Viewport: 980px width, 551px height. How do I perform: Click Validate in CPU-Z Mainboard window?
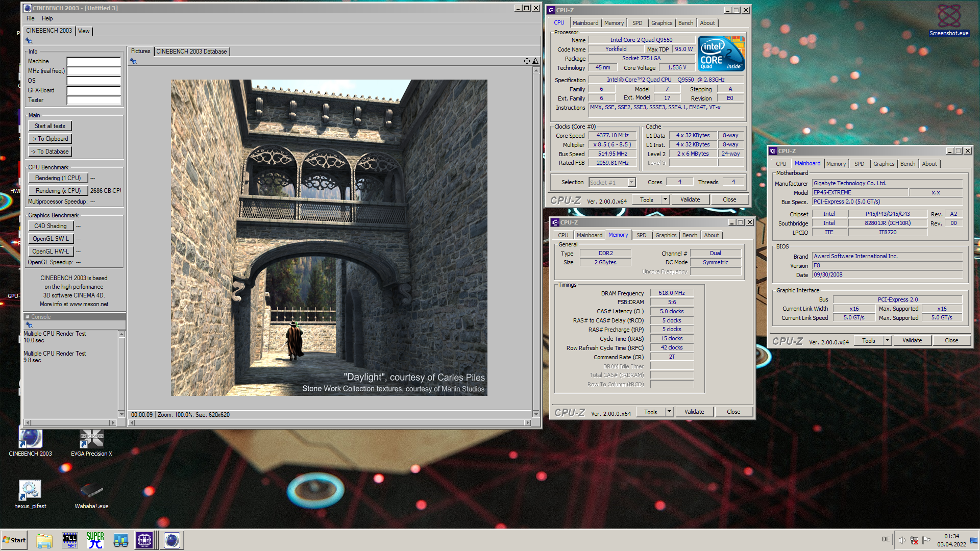click(912, 340)
